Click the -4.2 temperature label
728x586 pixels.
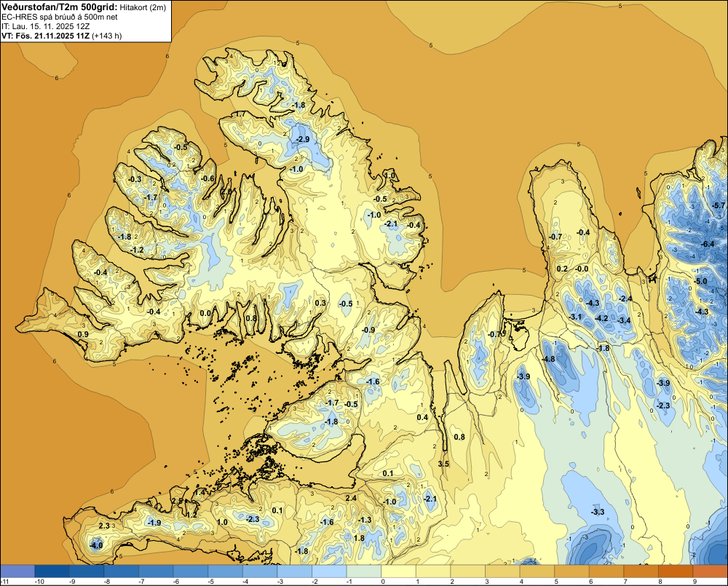click(x=601, y=319)
